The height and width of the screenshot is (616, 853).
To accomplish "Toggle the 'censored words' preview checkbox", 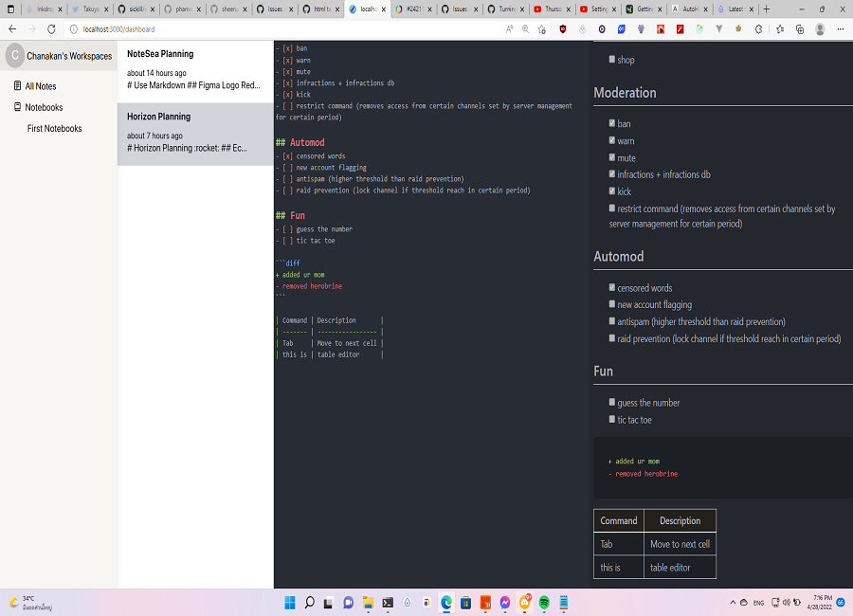I will (x=612, y=287).
